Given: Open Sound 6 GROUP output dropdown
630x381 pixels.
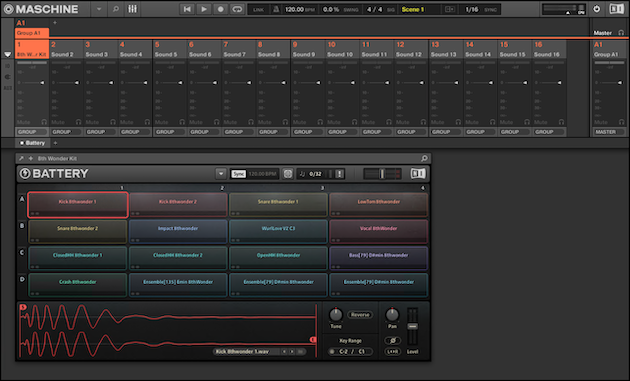Looking at the screenshot, I should (x=204, y=132).
